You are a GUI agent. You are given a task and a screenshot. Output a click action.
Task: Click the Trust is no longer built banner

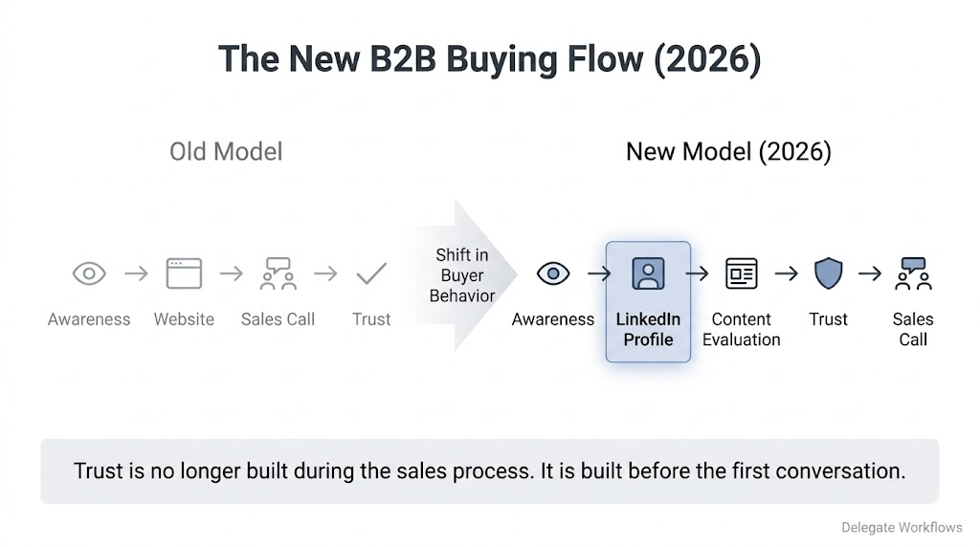click(489, 471)
